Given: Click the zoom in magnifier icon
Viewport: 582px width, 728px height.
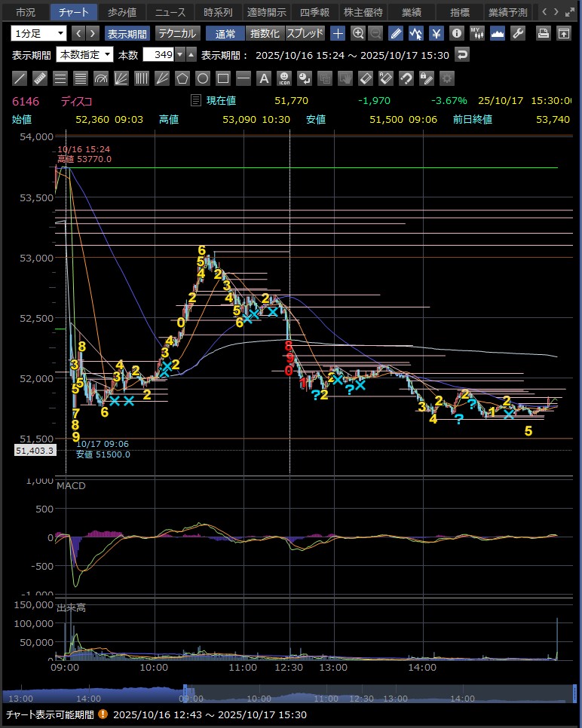Looking at the screenshot, I should [x=358, y=33].
